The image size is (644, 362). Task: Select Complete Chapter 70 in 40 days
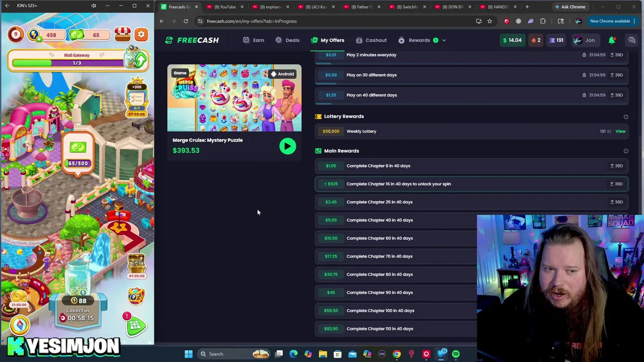point(396,256)
